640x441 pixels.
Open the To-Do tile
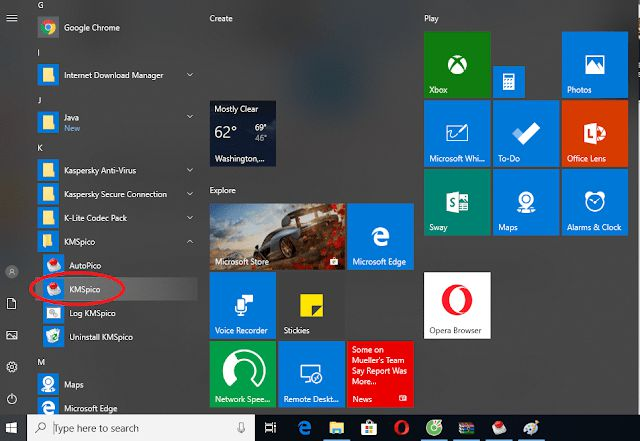coord(526,133)
